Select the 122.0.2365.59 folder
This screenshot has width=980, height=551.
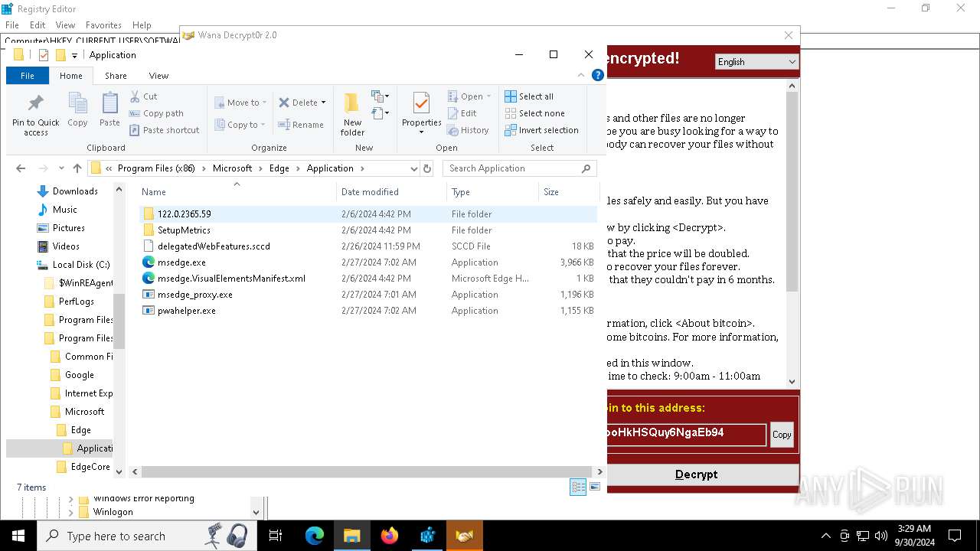coord(184,214)
